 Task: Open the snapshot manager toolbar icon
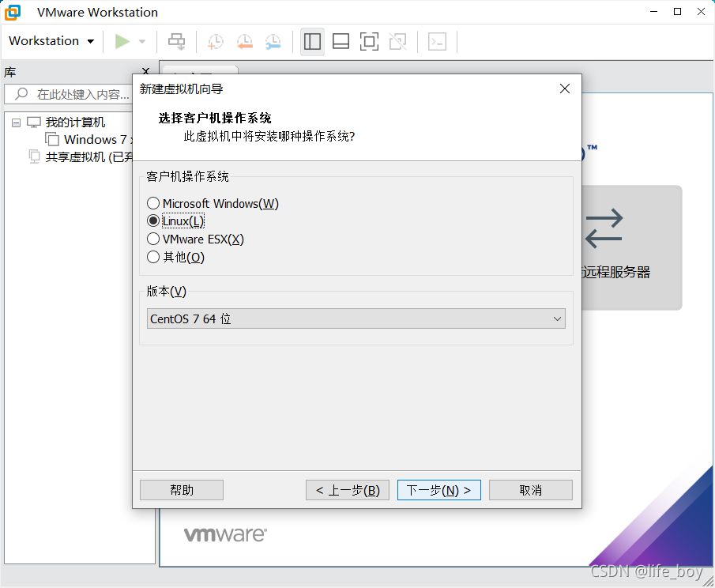273,42
